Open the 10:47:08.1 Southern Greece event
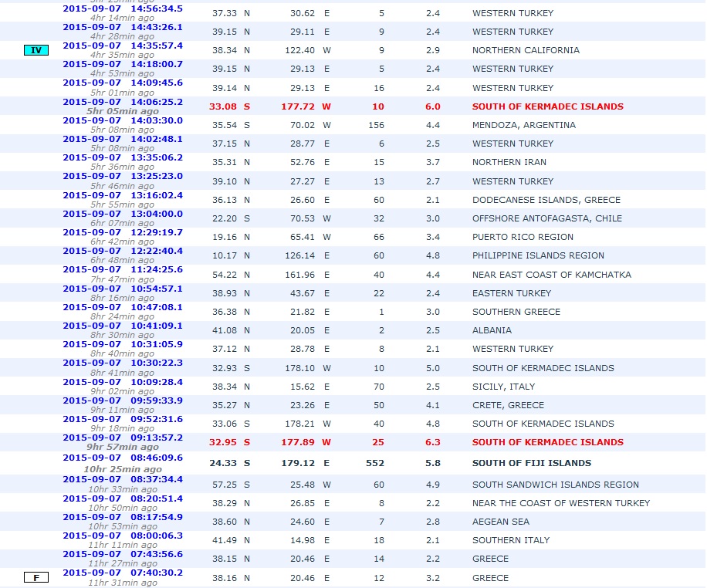 coord(123,307)
